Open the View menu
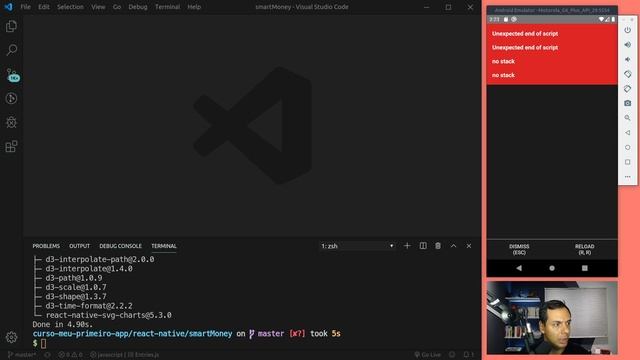The width and height of the screenshot is (640, 360). tap(98, 7)
